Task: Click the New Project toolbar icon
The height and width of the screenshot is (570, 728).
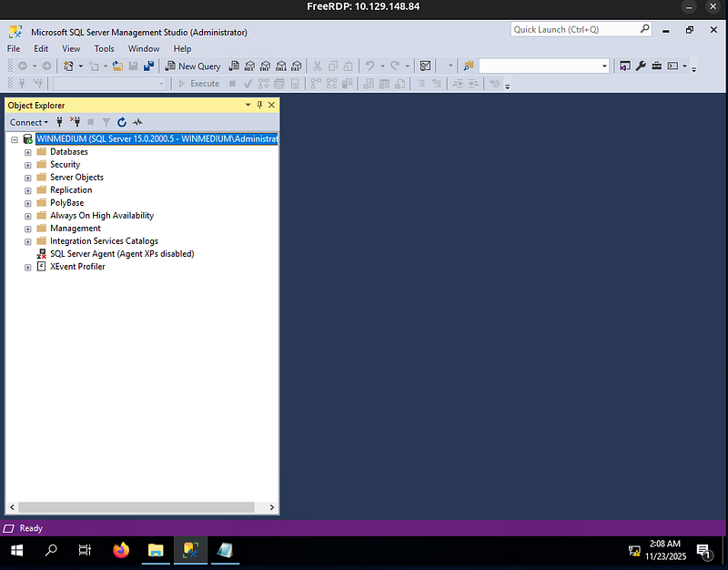Action: [x=68, y=66]
